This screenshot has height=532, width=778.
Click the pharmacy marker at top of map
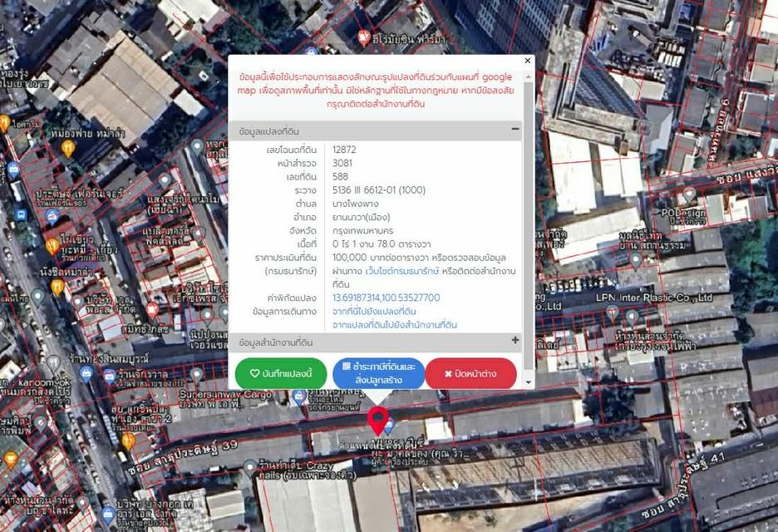click(x=362, y=37)
